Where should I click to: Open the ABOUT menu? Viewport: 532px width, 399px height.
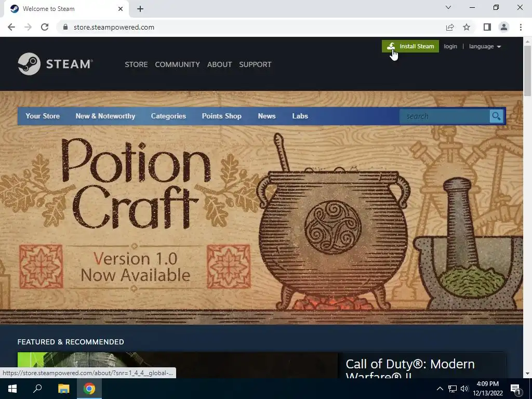pyautogui.click(x=220, y=64)
